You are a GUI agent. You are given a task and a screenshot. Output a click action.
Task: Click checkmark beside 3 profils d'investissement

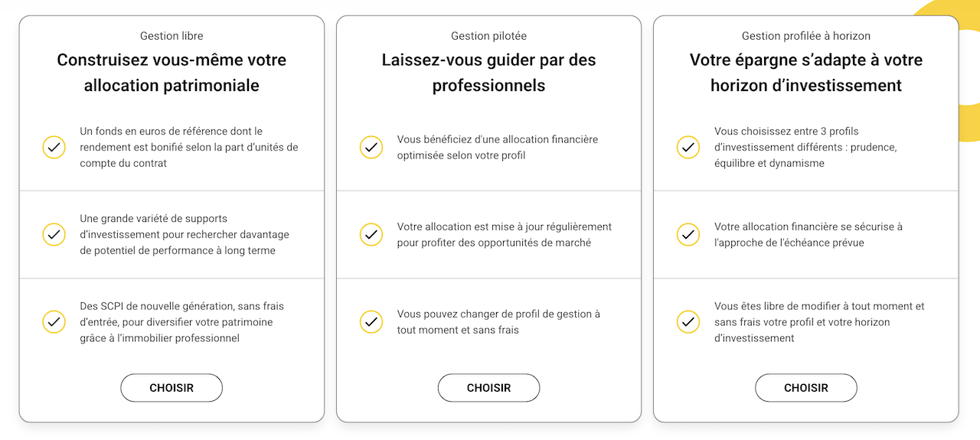[688, 147]
